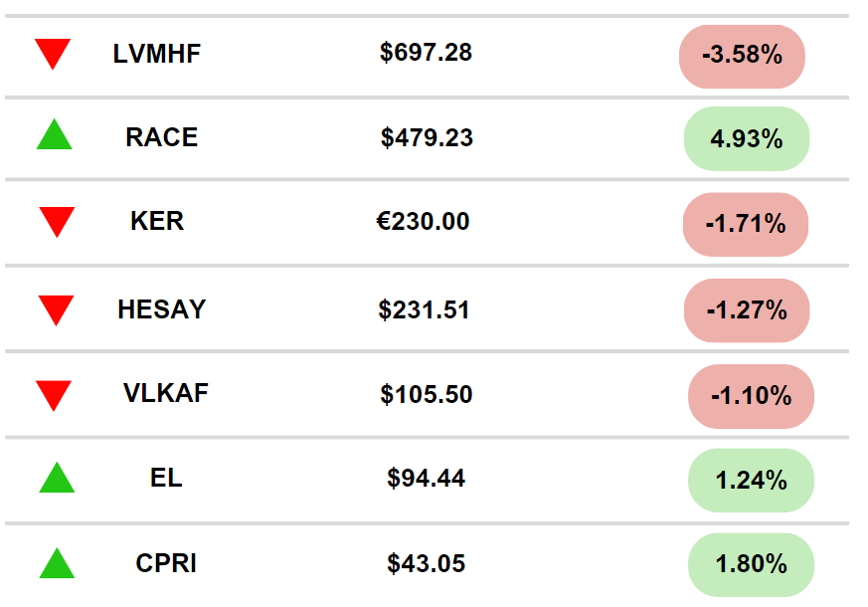Click the -3.58% change badge
Image resolution: width=868 pixels, height=607 pixels.
point(742,57)
